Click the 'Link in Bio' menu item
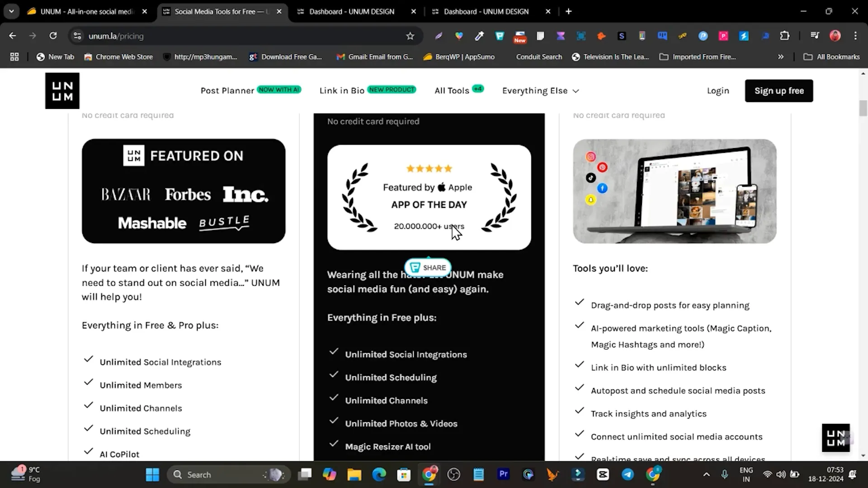The image size is (868, 488). coord(342,90)
